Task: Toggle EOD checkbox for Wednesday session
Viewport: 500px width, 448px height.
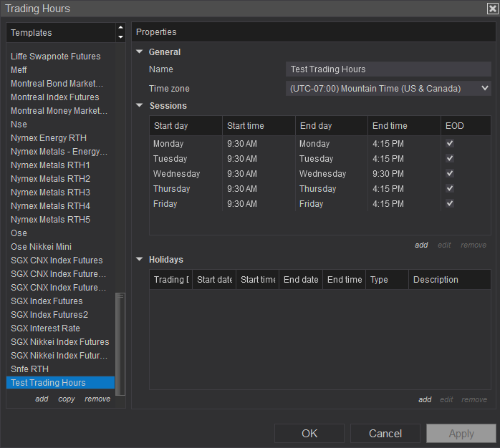Action: point(450,174)
